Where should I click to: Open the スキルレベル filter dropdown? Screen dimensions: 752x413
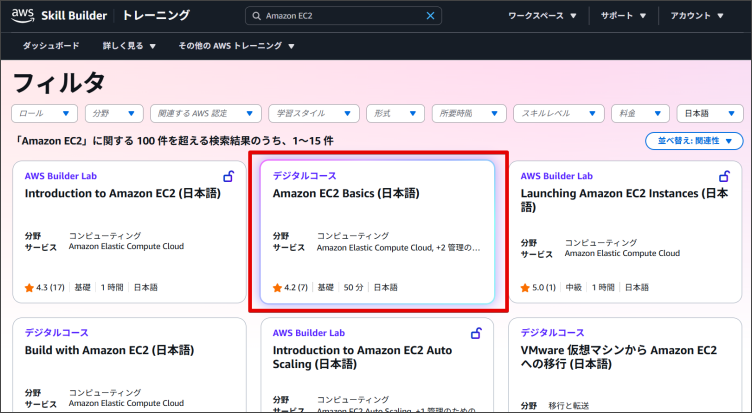[x=560, y=114]
